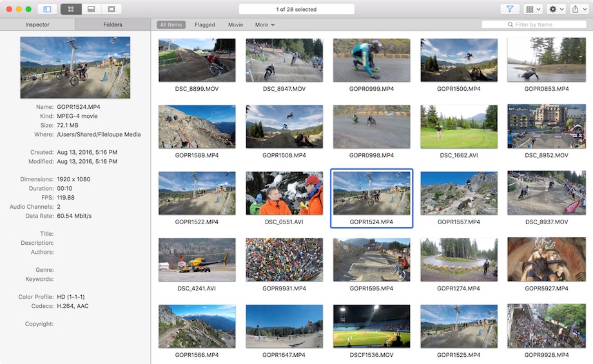
Task: Select the GOPR1525.MP4 thumbnail
Action: point(459,326)
